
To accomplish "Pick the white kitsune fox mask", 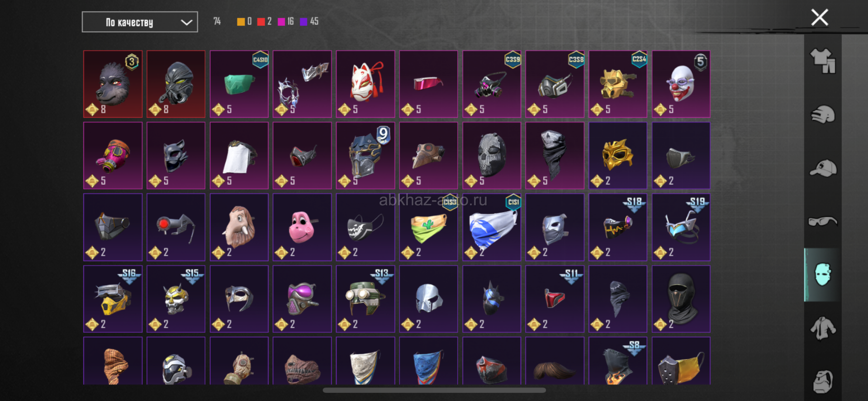I will [365, 84].
